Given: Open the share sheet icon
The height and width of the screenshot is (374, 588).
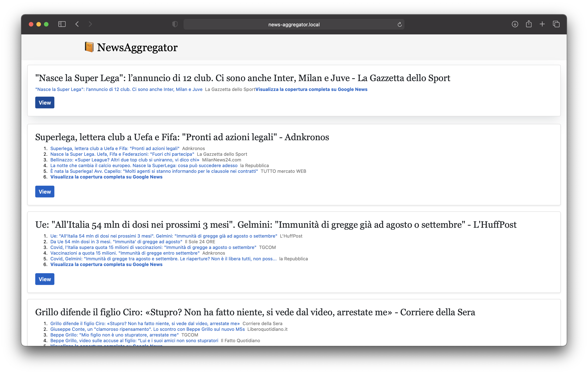Looking at the screenshot, I should coord(529,24).
